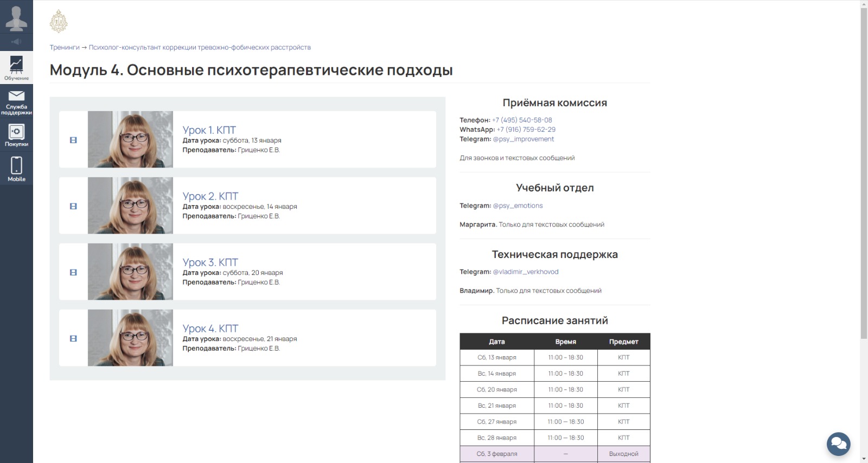
Task: Go to Тренинги breadcrumb link
Action: (65, 48)
